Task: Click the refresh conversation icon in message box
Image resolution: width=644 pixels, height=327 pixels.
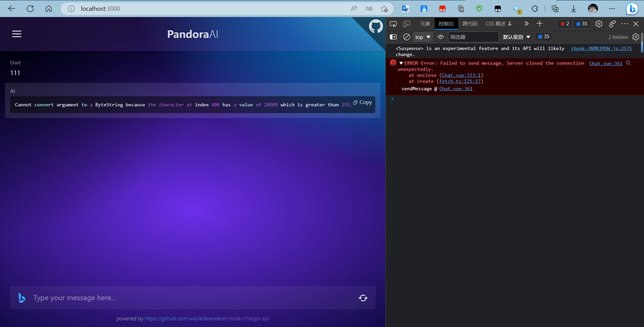Action: click(x=363, y=298)
